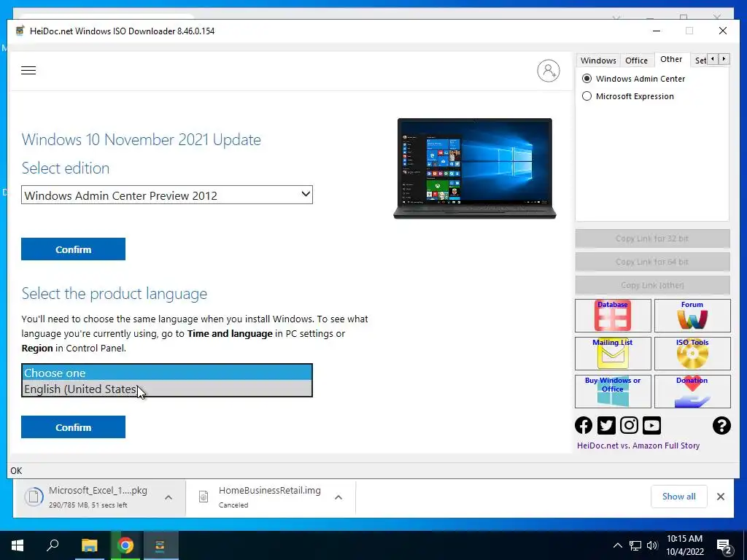Switch to the Office tab

pos(636,61)
